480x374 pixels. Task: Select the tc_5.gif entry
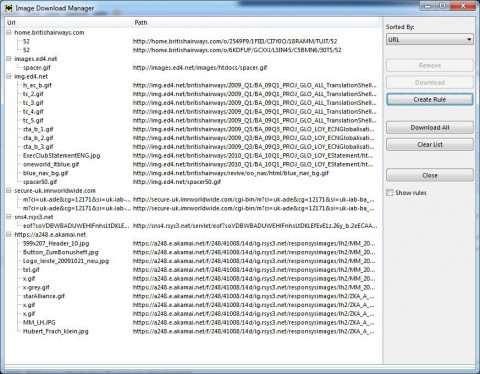coord(33,120)
